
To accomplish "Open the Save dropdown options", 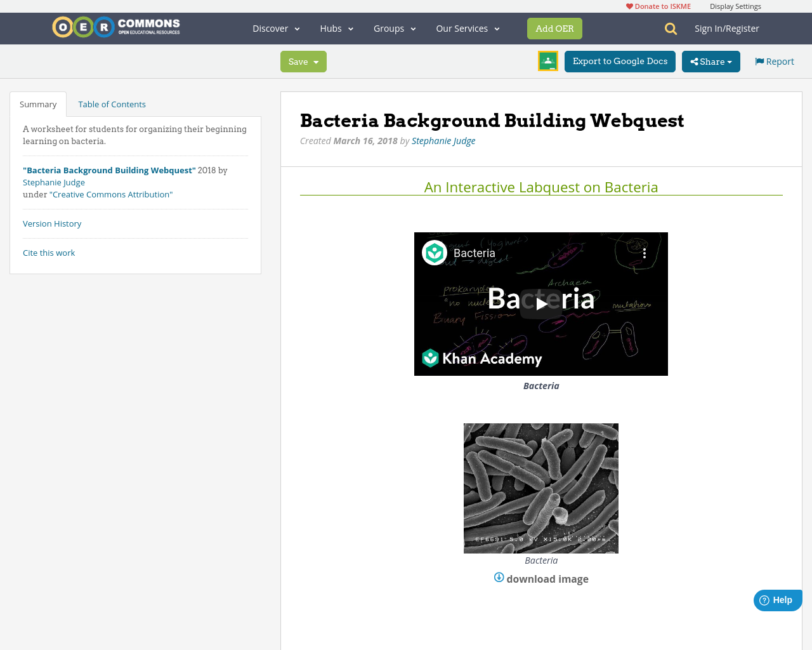I will pos(303,61).
